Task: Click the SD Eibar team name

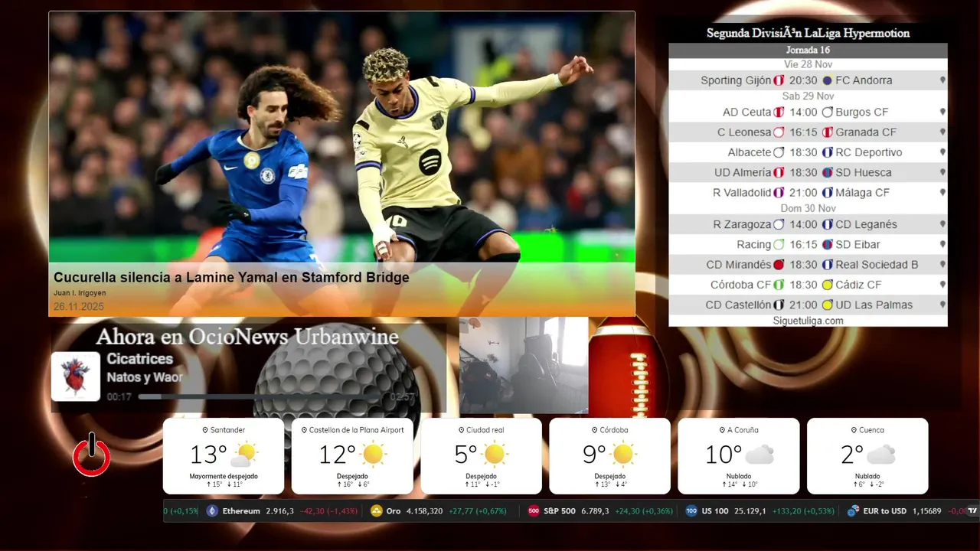Action: [857, 245]
